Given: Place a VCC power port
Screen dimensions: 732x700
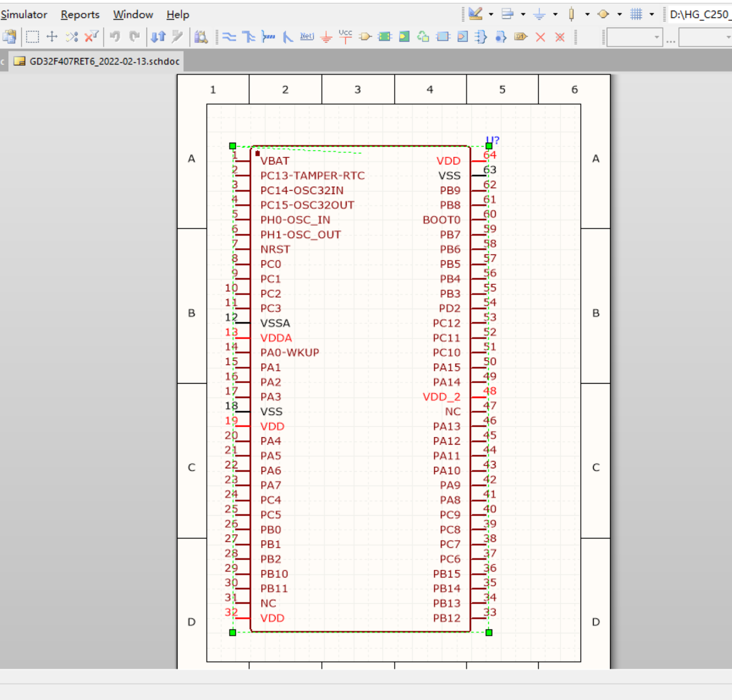Looking at the screenshot, I should 345,37.
